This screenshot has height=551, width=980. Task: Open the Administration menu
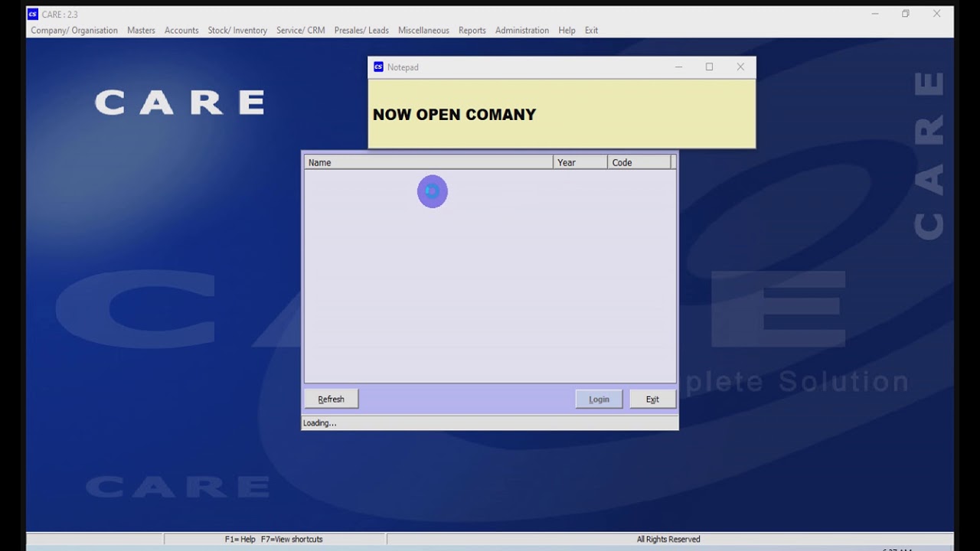(x=522, y=31)
